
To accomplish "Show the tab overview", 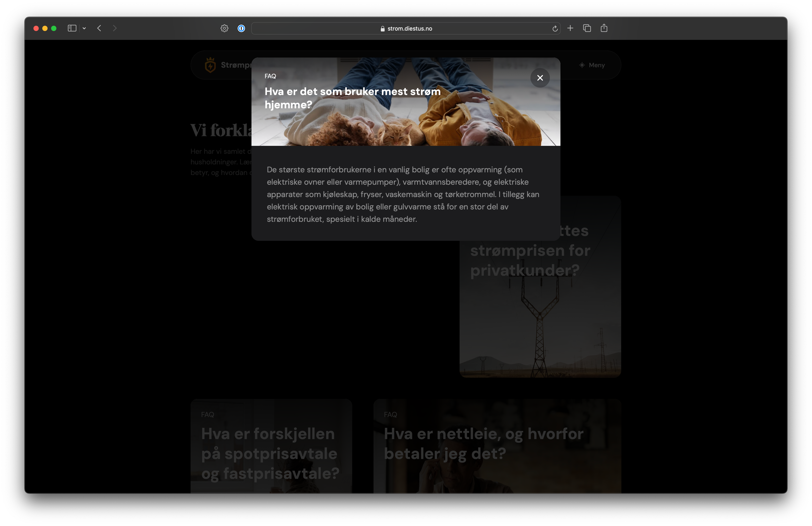I will pos(587,28).
